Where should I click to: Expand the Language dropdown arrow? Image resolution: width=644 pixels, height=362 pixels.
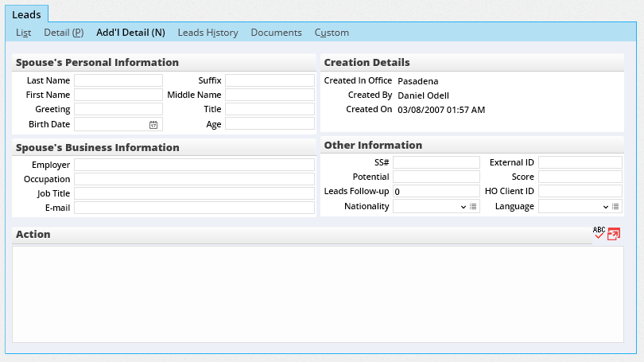(606, 207)
